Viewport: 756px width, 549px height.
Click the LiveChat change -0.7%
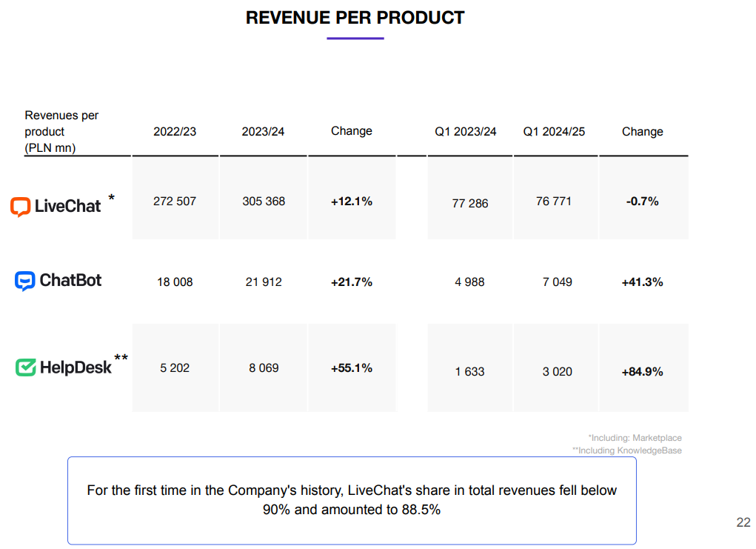[x=642, y=202]
